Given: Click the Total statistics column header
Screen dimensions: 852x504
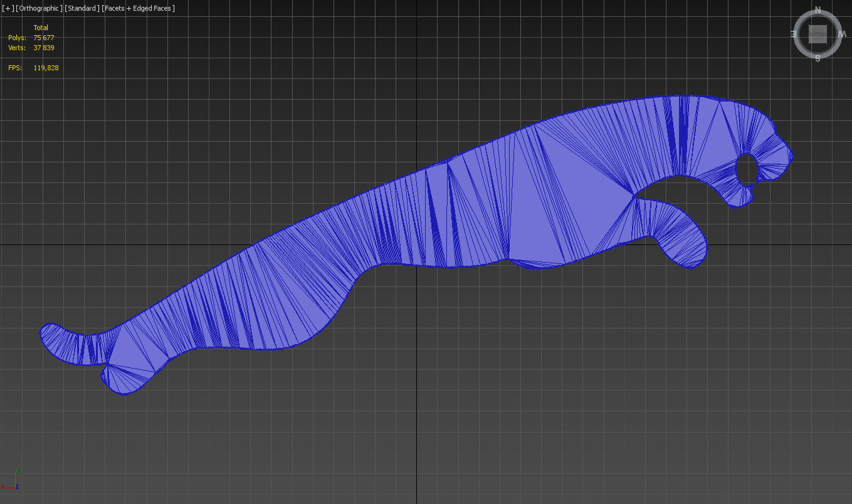Looking at the screenshot, I should click(41, 28).
